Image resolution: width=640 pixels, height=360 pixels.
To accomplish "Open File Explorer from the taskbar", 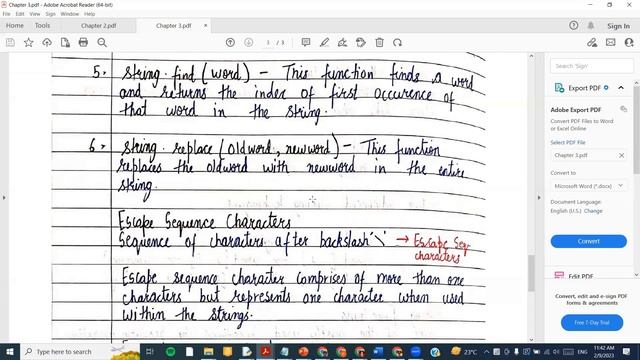I will [208, 351].
